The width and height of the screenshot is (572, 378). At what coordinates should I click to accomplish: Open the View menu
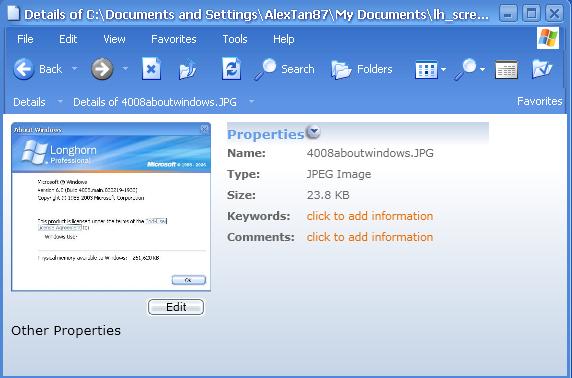114,39
